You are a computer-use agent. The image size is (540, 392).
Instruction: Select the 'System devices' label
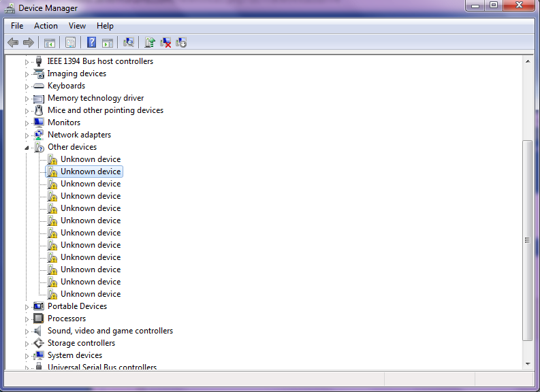75,355
